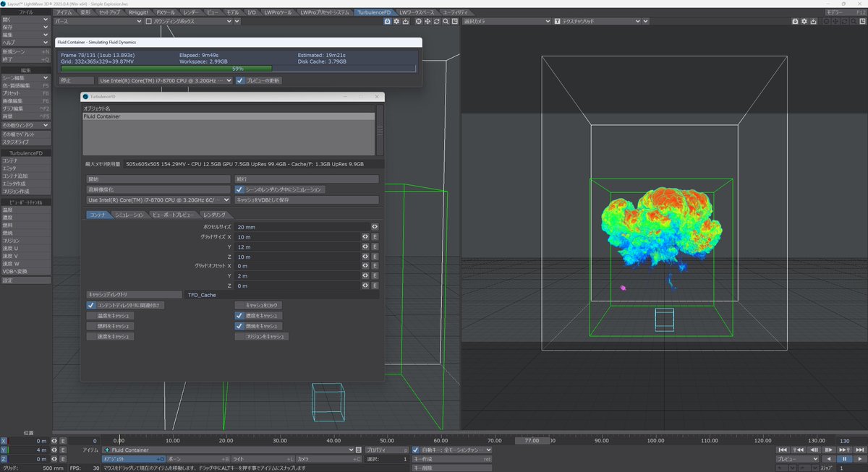
Task: Switch to LWワークスペース top tab
Action: (x=417, y=12)
